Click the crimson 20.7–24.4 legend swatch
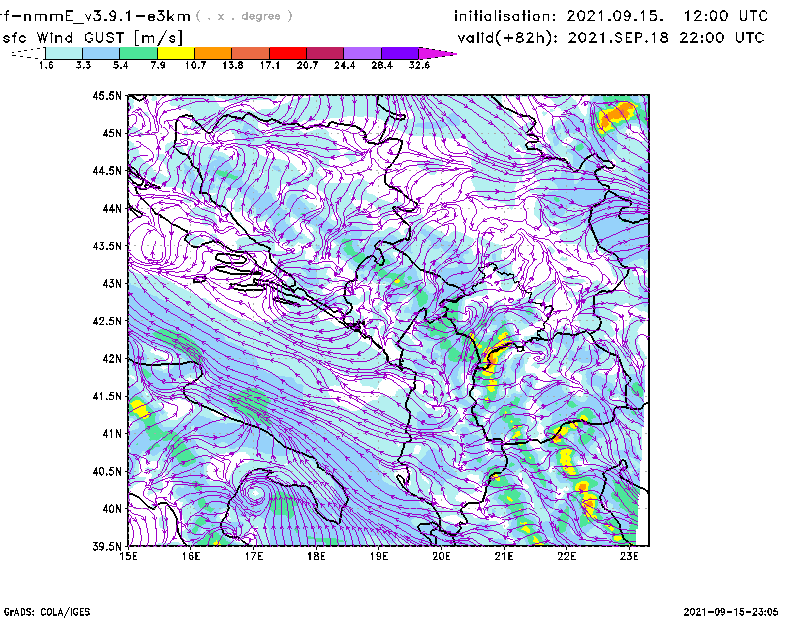800x618 pixels. (325, 53)
